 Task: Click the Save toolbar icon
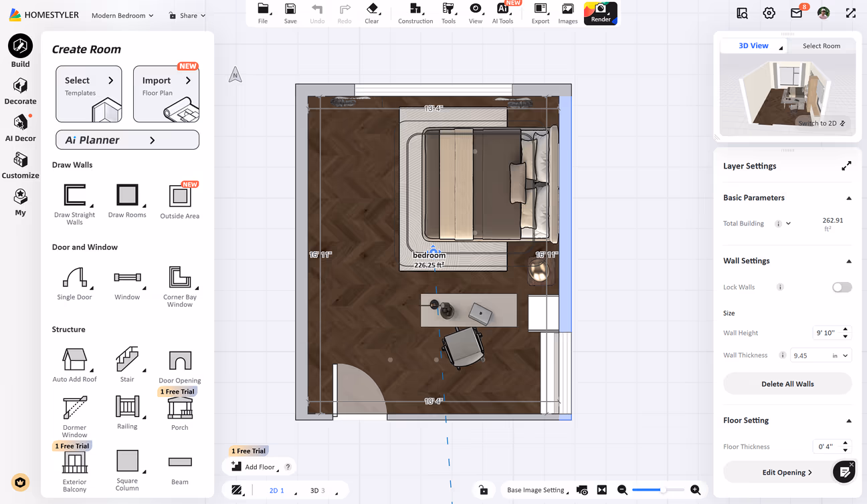click(x=290, y=13)
